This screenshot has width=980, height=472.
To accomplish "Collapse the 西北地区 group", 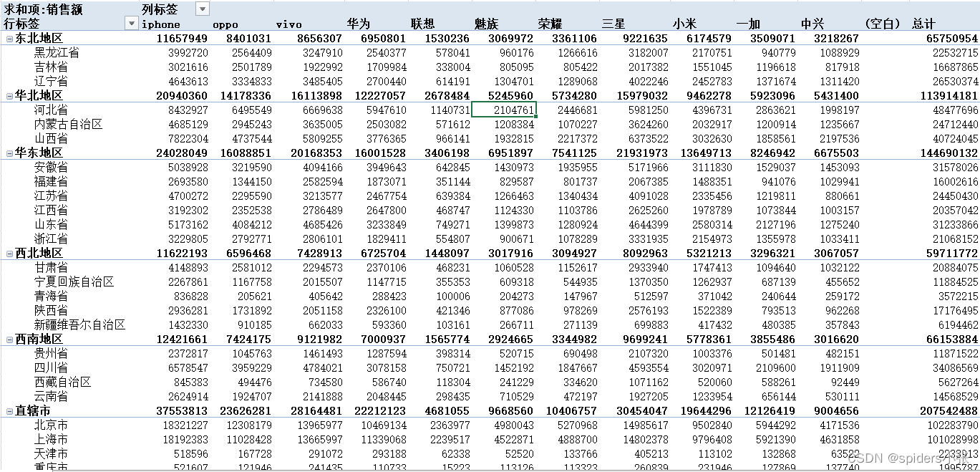I will click(x=9, y=253).
